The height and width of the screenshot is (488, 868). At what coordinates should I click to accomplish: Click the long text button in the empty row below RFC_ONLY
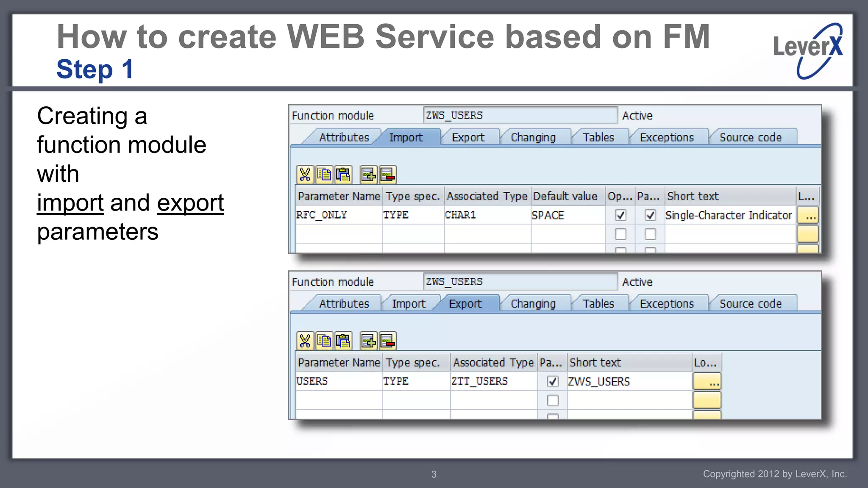point(807,234)
